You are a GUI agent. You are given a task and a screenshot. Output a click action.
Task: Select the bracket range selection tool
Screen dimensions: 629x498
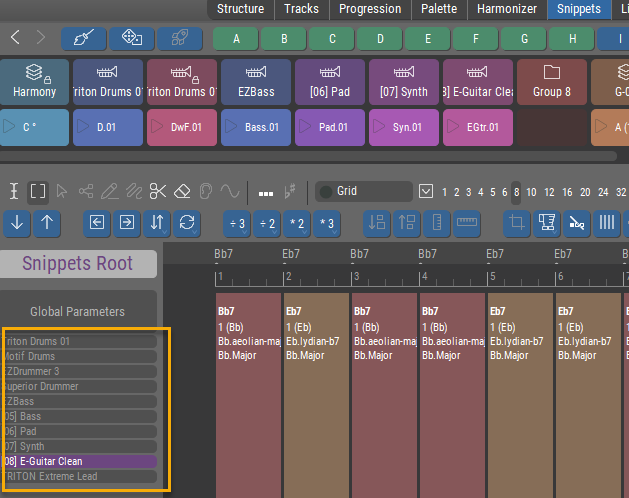38,191
